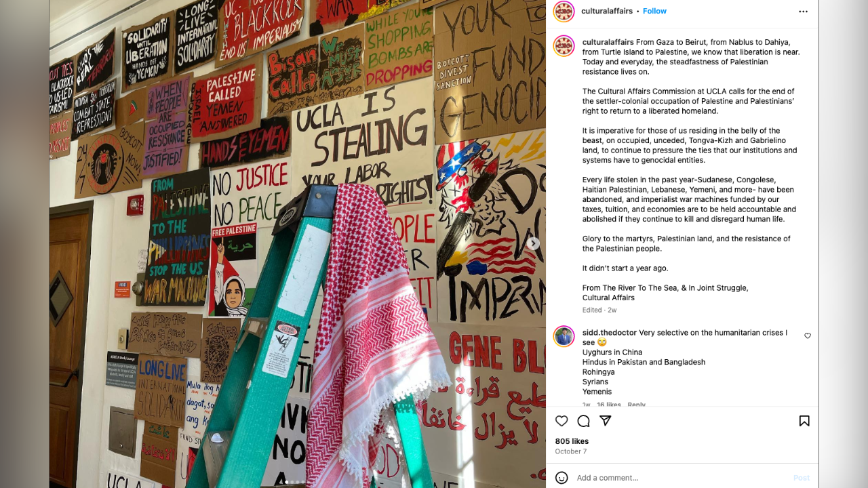Open emoji picker beside comment field

pyautogui.click(x=561, y=478)
